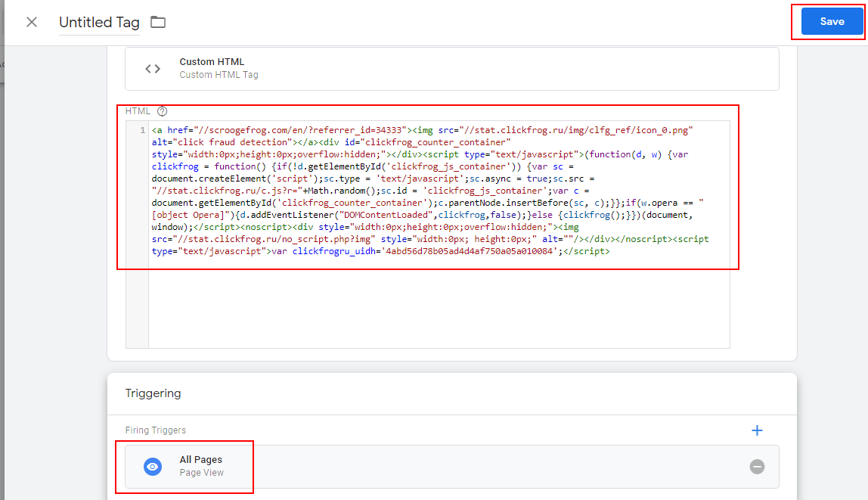Save the tag
The width and height of the screenshot is (868, 500).
832,22
